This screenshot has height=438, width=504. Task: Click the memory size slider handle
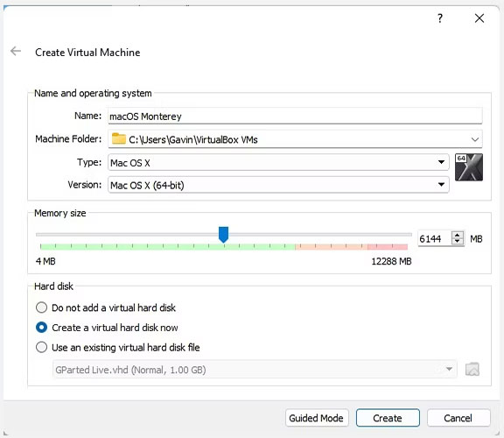(223, 234)
